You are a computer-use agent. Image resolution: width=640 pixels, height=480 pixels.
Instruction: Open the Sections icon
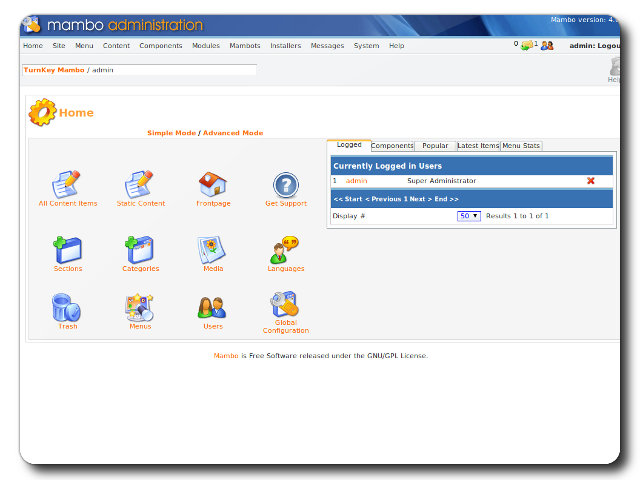click(x=67, y=250)
